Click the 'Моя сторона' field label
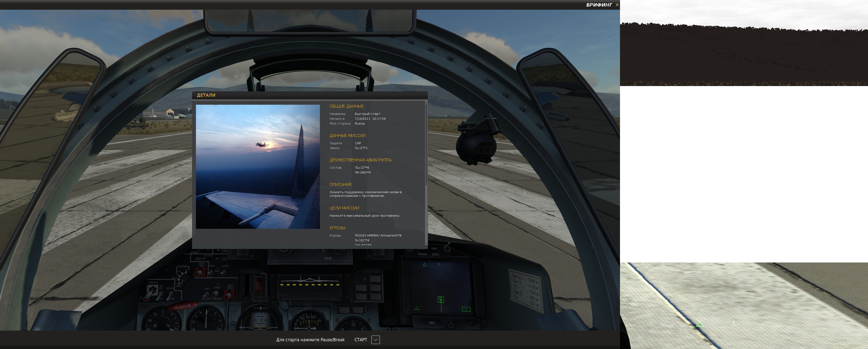 (340, 123)
